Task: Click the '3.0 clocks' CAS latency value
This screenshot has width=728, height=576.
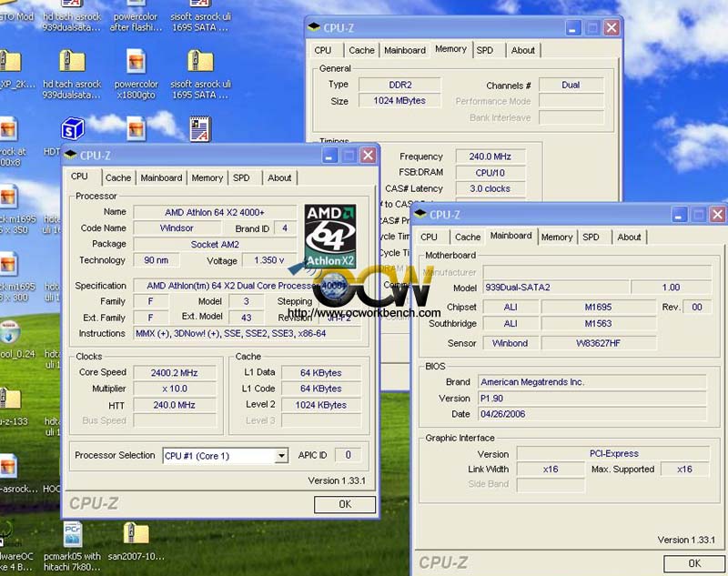Action: [490, 188]
